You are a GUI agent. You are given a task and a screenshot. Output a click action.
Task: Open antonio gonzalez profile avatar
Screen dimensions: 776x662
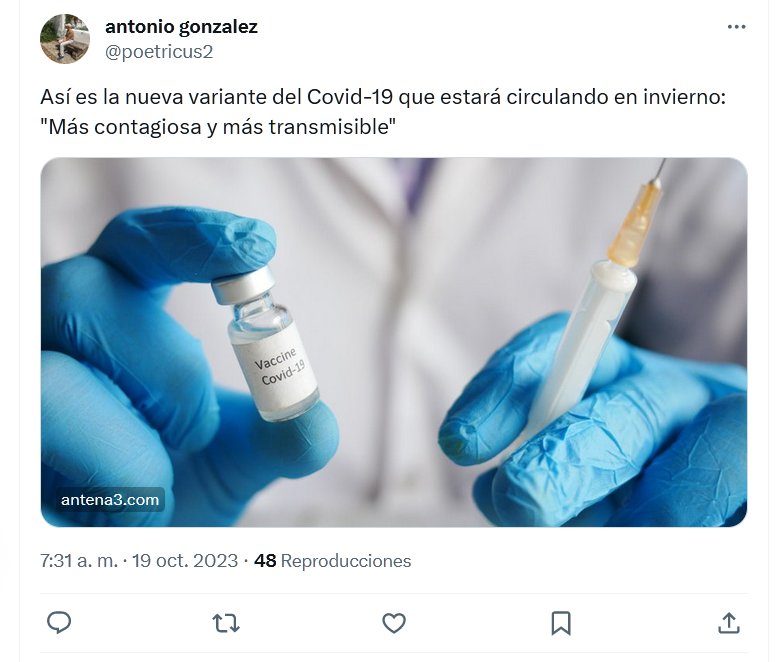coord(65,39)
